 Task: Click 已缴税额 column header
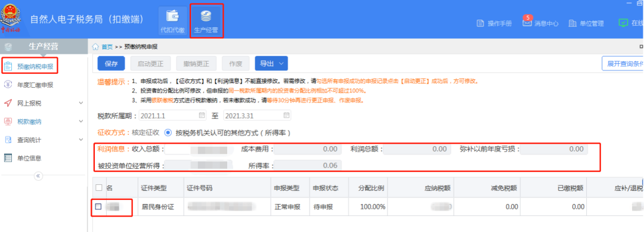click(571, 188)
